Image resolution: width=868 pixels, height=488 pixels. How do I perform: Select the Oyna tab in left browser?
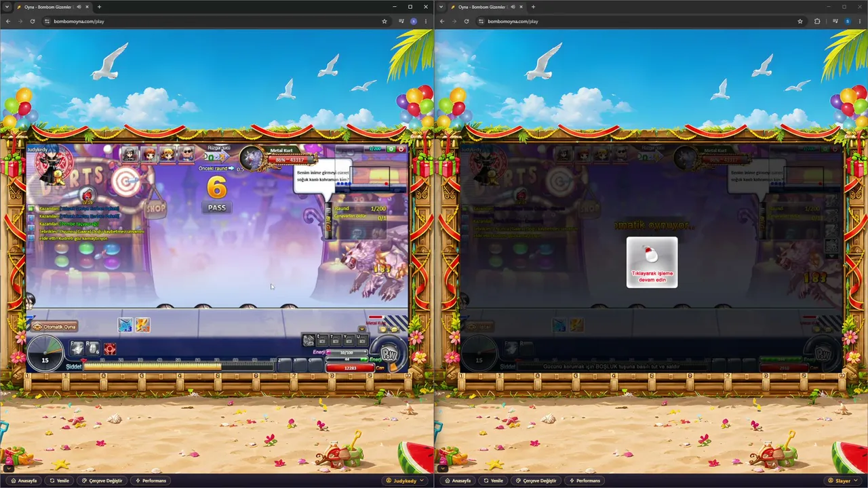[52, 7]
